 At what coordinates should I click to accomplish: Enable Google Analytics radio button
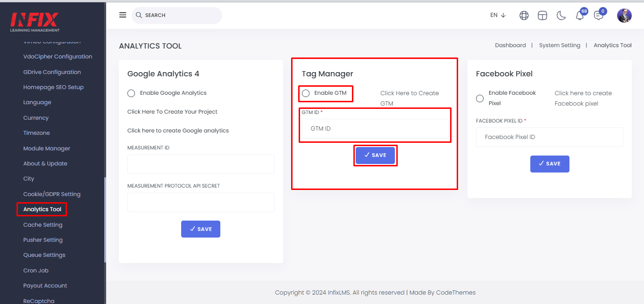click(x=131, y=93)
